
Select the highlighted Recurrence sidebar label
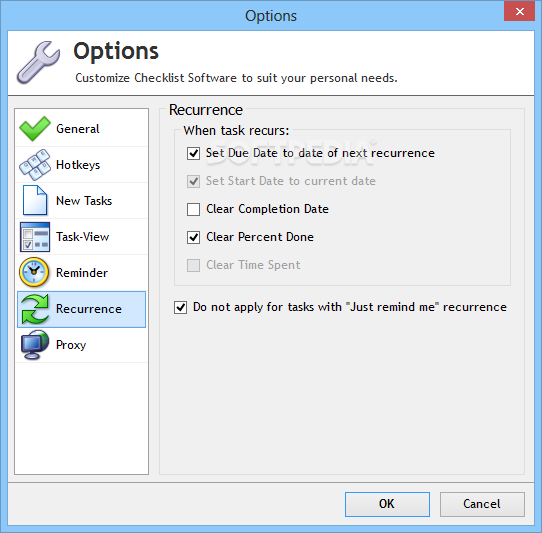tap(89, 309)
